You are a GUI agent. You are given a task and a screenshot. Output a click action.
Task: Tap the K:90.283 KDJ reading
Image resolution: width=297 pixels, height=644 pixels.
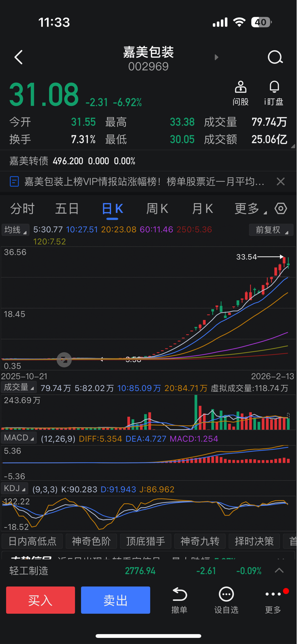[79, 489]
